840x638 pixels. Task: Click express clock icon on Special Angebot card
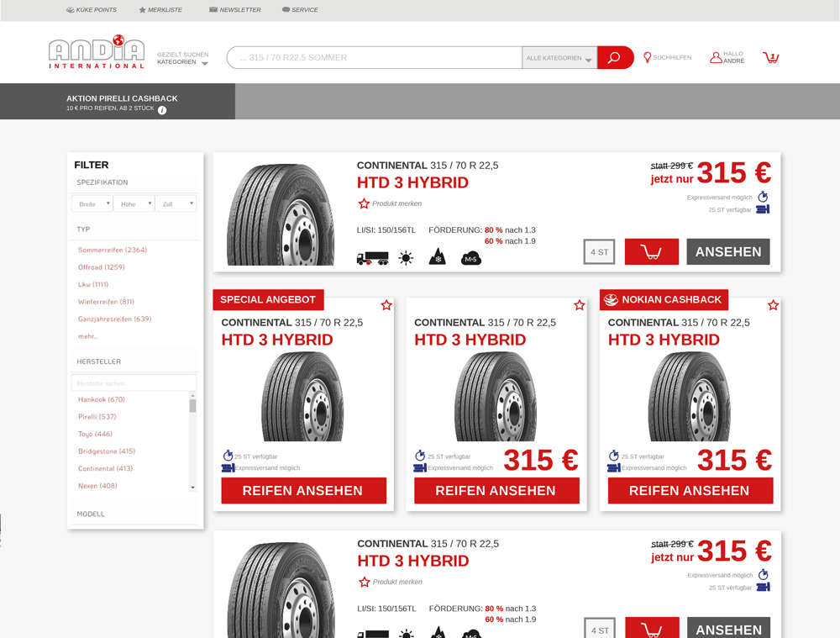click(228, 456)
